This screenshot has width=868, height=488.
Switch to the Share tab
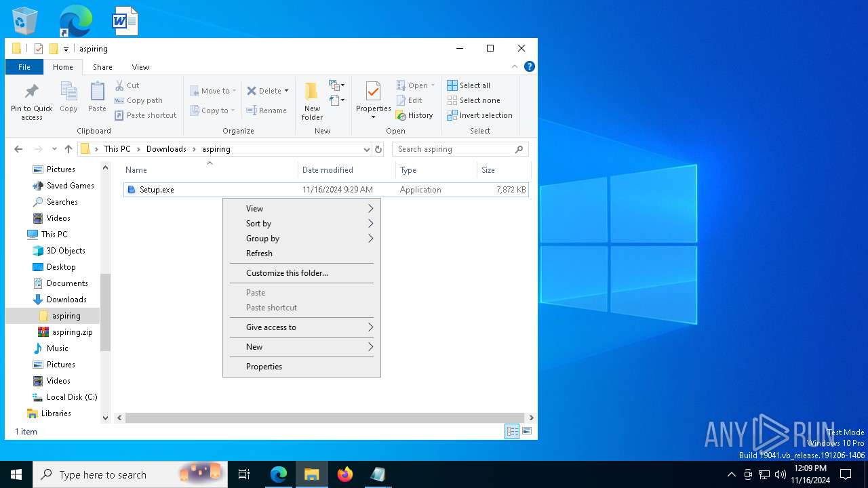tap(103, 67)
